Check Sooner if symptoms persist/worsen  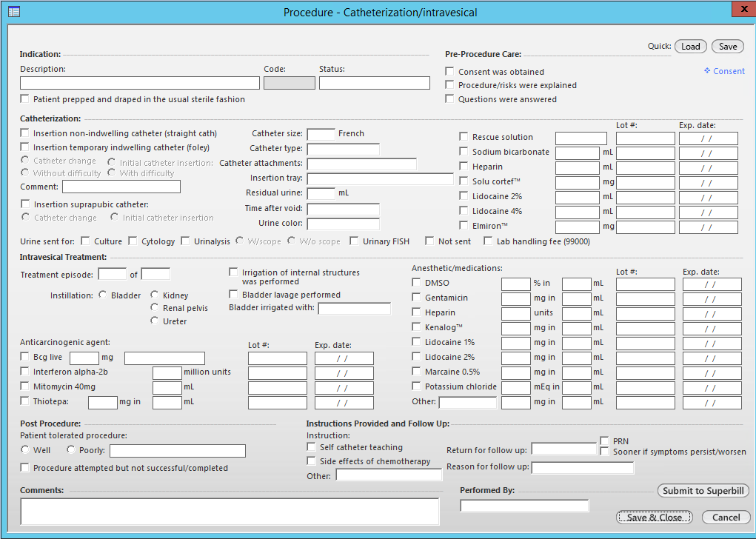(605, 451)
